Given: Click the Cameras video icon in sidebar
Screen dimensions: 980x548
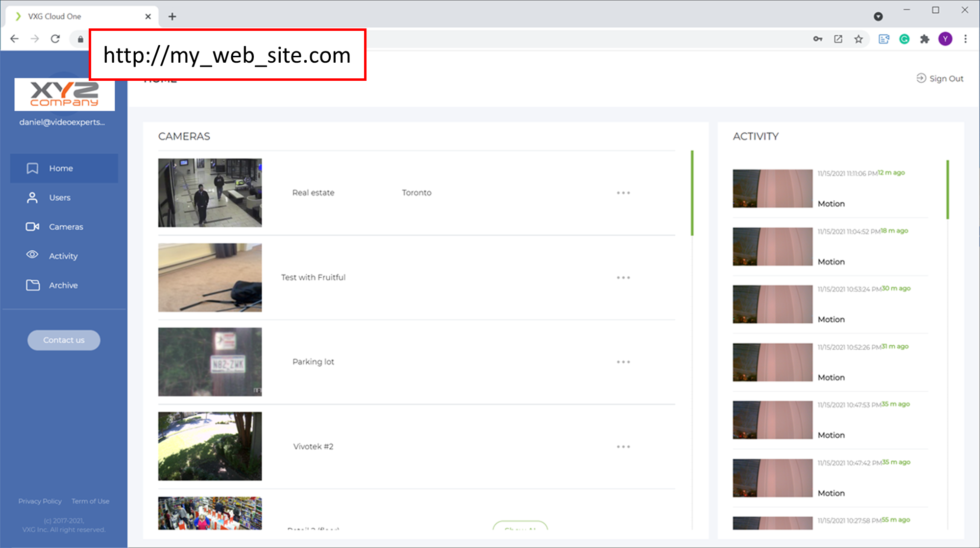Looking at the screenshot, I should click(32, 227).
